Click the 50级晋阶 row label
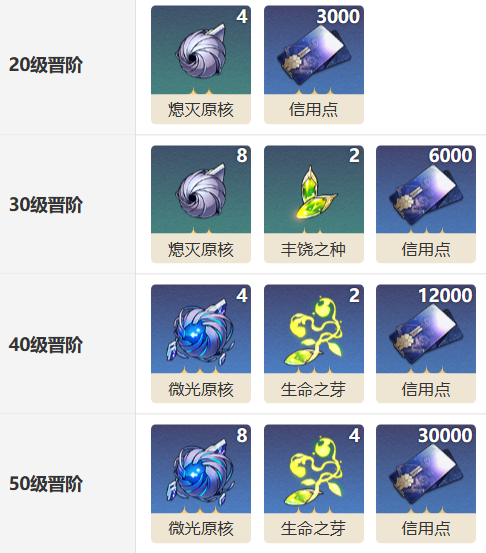The width and height of the screenshot is (486, 553). 46,484
